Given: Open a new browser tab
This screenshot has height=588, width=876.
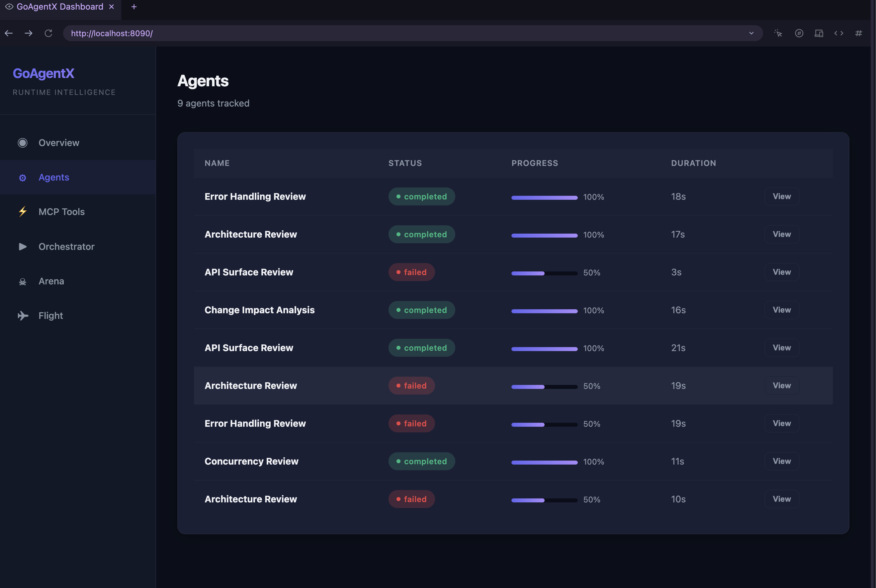Looking at the screenshot, I should pyautogui.click(x=134, y=7).
